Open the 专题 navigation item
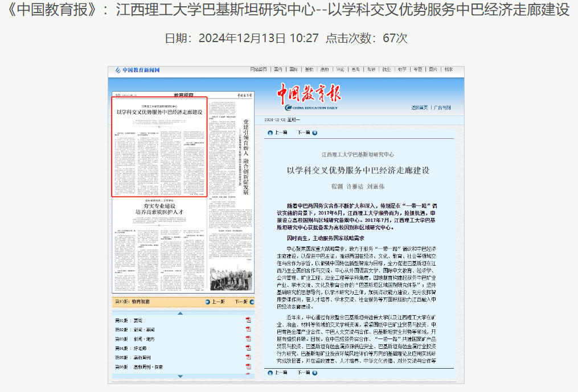Viewport: 578px width, 392px height. (x=417, y=69)
